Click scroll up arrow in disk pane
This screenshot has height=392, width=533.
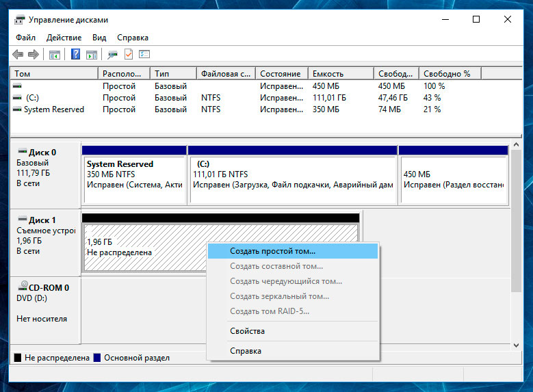(x=516, y=145)
